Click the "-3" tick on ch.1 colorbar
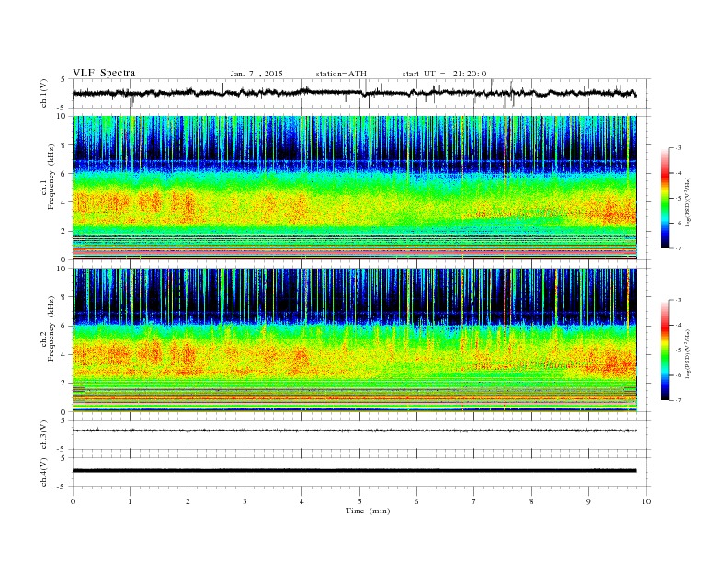The image size is (728, 563). (678, 148)
